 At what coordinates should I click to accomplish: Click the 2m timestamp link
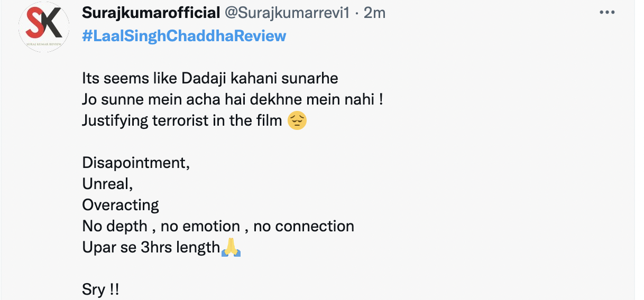pyautogui.click(x=374, y=13)
